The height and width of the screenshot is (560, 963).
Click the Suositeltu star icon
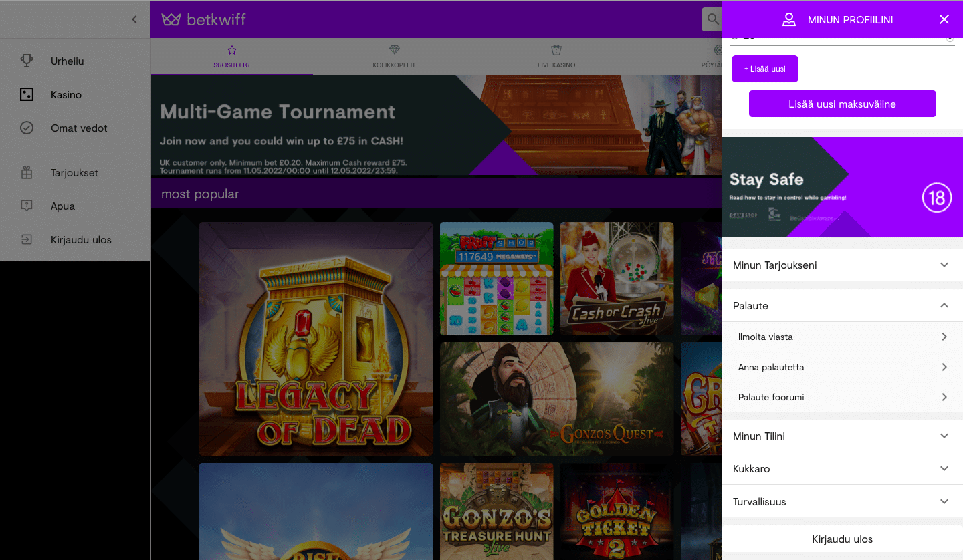[x=232, y=50]
